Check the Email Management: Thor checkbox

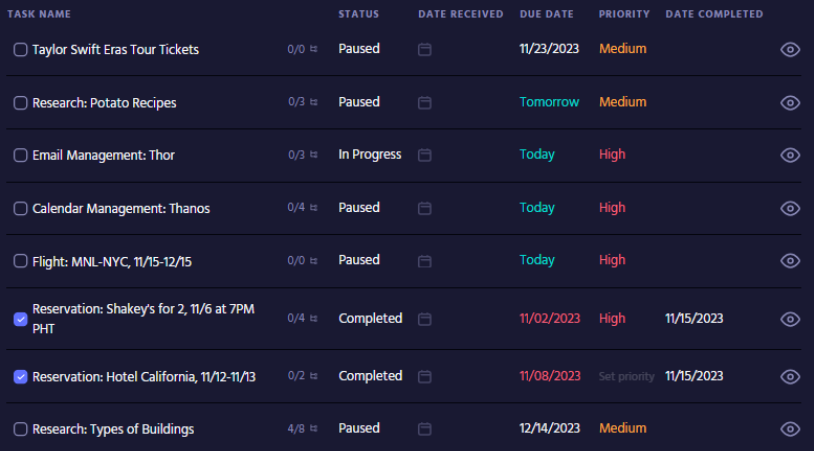click(x=20, y=155)
